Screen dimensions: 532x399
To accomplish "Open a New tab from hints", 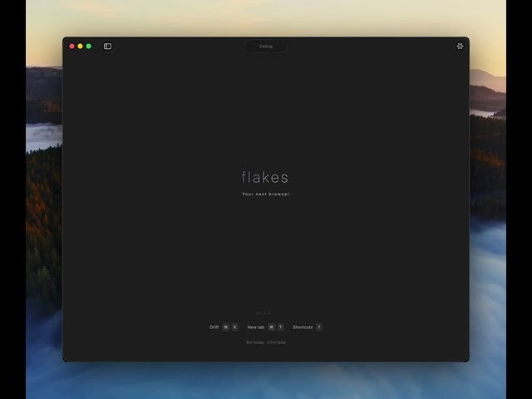I will [256, 328].
